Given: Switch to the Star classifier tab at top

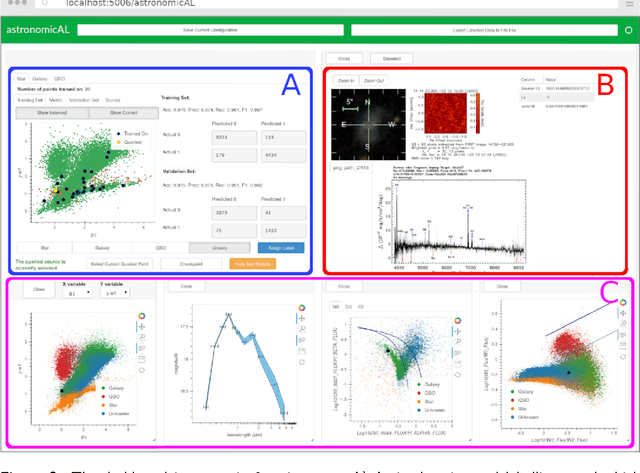Looking at the screenshot, I should tap(21, 79).
